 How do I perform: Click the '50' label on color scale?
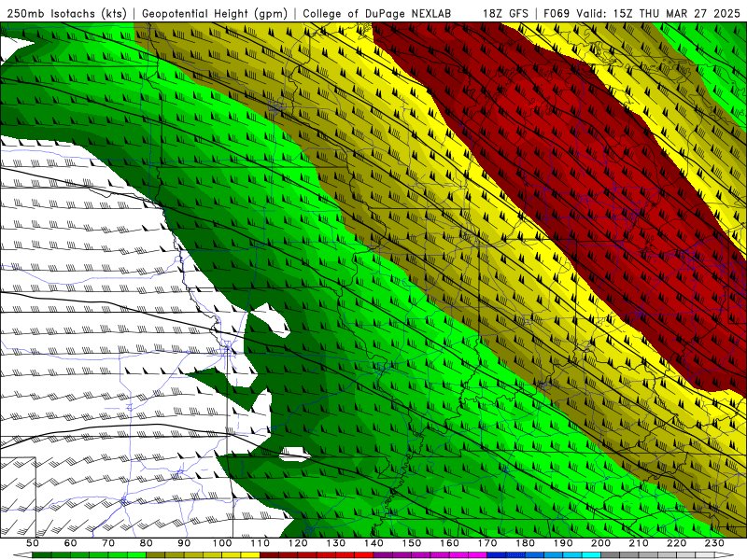(x=33, y=543)
